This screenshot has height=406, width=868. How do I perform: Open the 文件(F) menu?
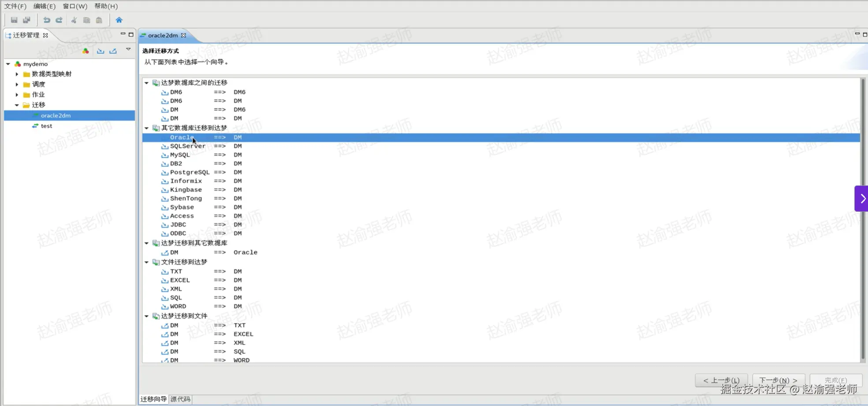[15, 6]
